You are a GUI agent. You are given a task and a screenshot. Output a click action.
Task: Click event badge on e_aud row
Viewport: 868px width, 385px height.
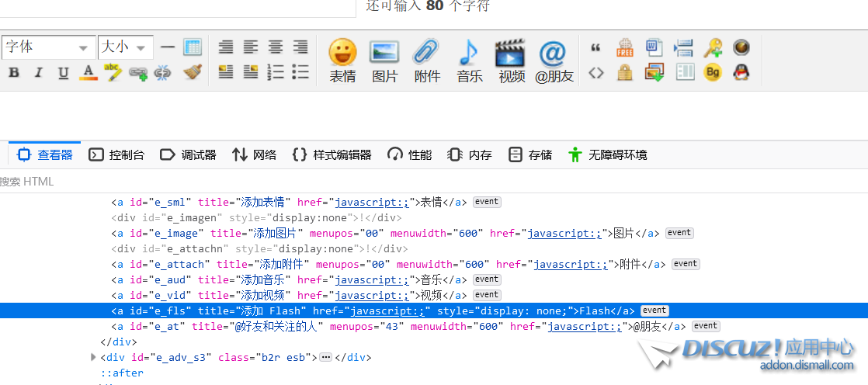[x=487, y=279]
